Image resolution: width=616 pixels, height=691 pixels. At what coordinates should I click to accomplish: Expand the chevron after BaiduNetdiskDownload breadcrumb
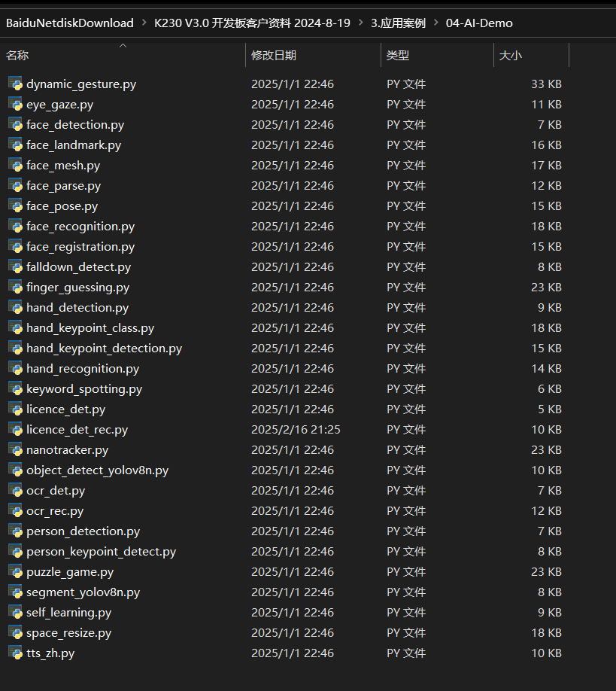pos(144,23)
